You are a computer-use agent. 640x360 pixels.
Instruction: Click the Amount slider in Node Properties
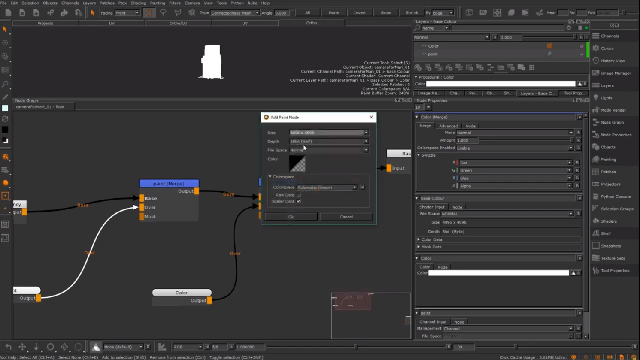[527, 140]
